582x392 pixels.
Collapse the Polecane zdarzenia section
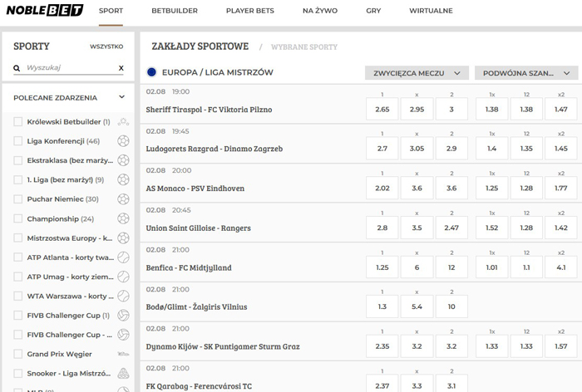pos(121,97)
